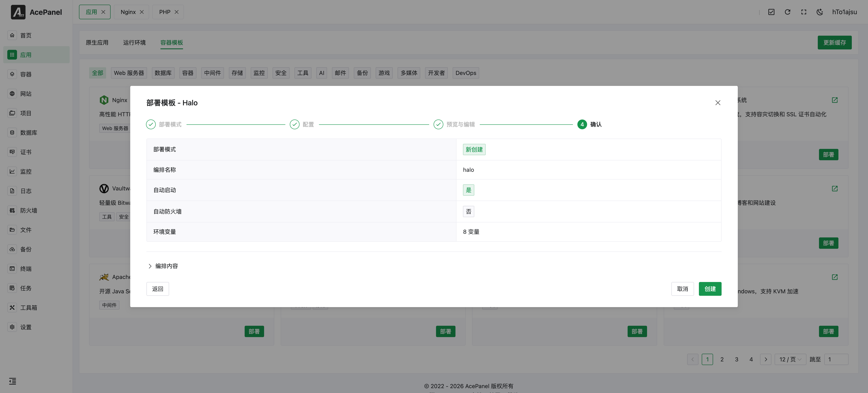868x393 pixels.
Task: Click the green 创建 button
Action: pos(710,289)
